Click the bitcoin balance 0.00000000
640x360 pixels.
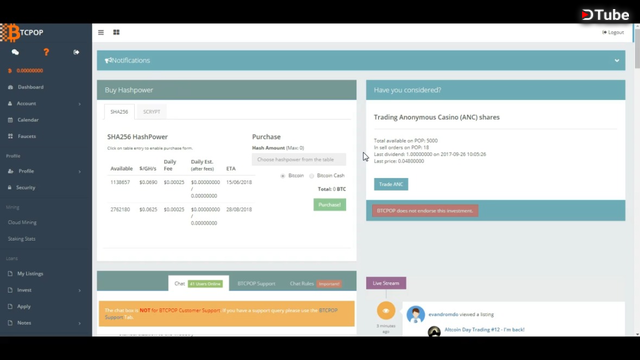(x=30, y=71)
